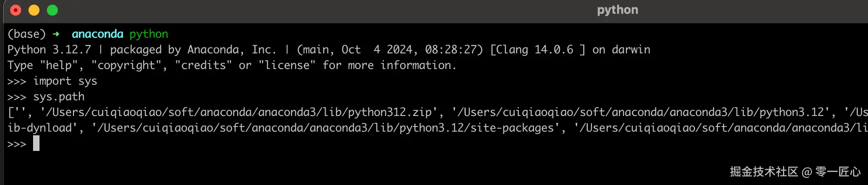Image resolution: width=868 pixels, height=185 pixels.
Task: Click the green arrow prompt symbol
Action: tap(56, 34)
